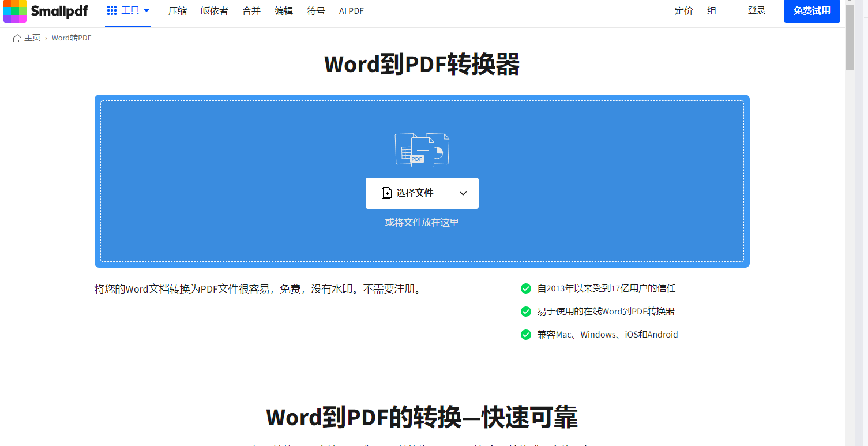Screen dimensions: 868x446
Task: Open the 合并 menu item
Action: 251,11
